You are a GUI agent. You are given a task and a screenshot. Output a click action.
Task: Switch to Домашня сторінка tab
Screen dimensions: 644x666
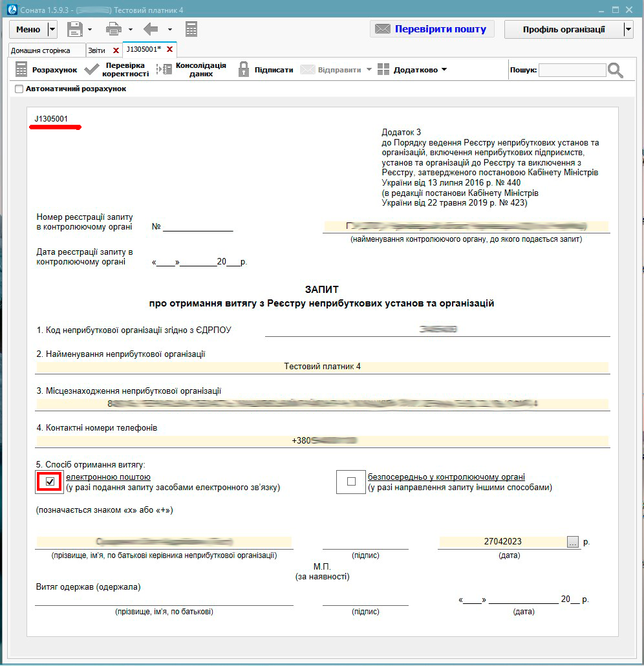point(41,50)
